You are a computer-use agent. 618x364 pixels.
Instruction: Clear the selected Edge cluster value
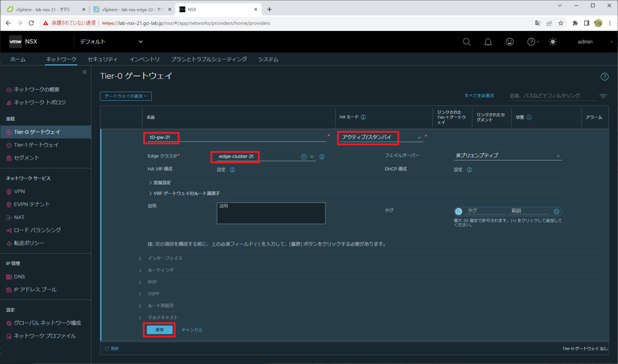point(304,157)
